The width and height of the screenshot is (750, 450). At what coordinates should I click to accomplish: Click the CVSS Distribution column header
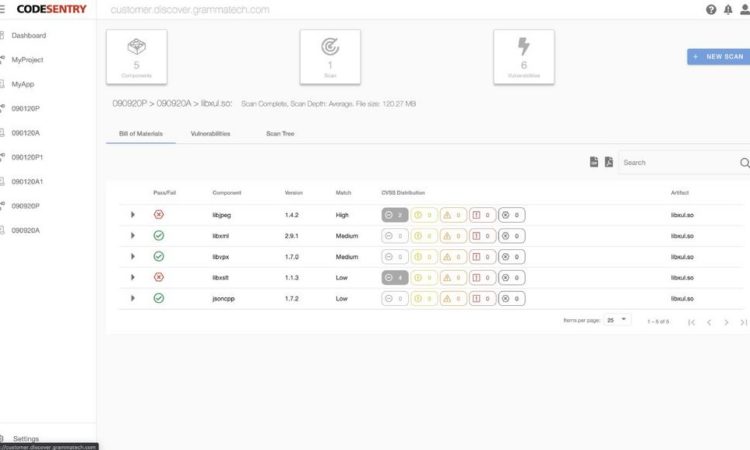tap(403, 193)
